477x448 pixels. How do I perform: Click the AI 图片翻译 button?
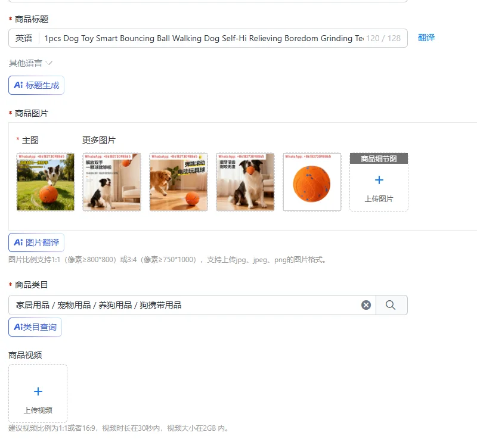point(36,242)
